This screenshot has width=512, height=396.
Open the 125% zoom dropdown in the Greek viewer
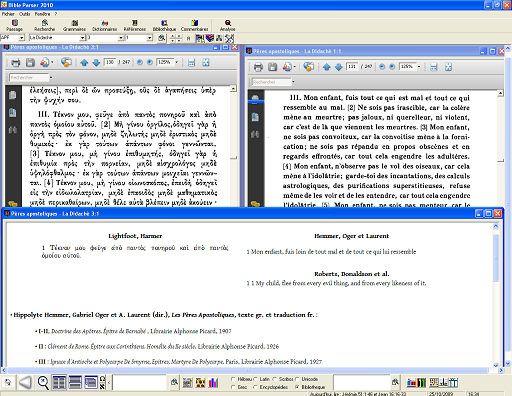(x=177, y=62)
